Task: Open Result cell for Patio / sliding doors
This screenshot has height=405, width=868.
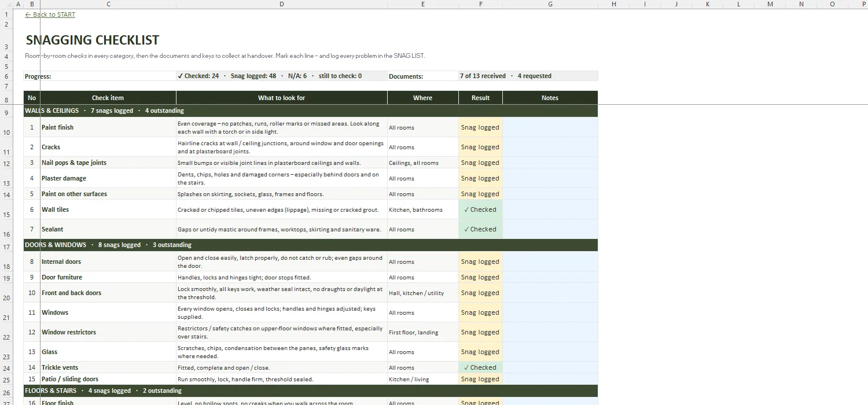Action: click(480, 379)
